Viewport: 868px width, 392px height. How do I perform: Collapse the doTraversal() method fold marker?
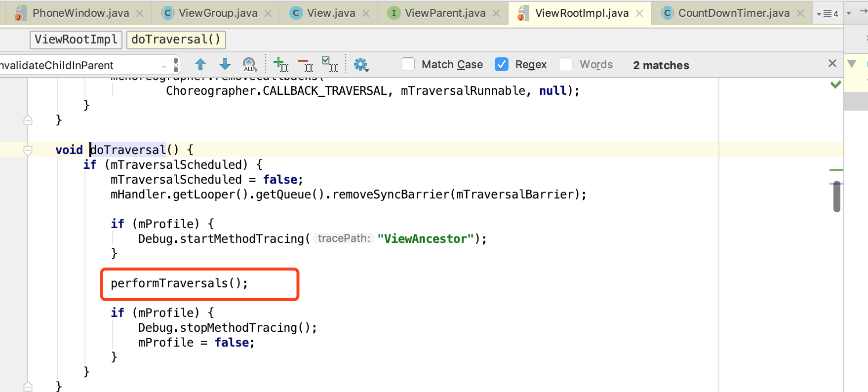tap(28, 150)
